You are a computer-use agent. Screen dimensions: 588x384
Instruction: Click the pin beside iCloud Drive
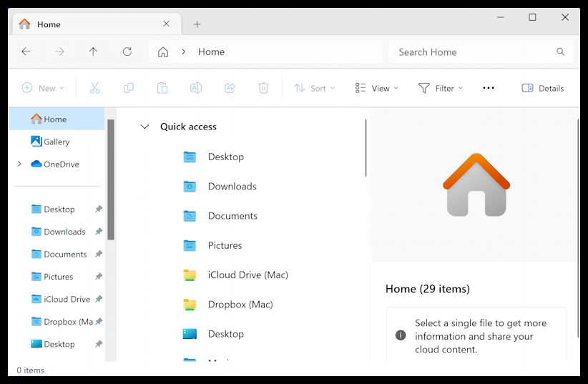click(99, 299)
